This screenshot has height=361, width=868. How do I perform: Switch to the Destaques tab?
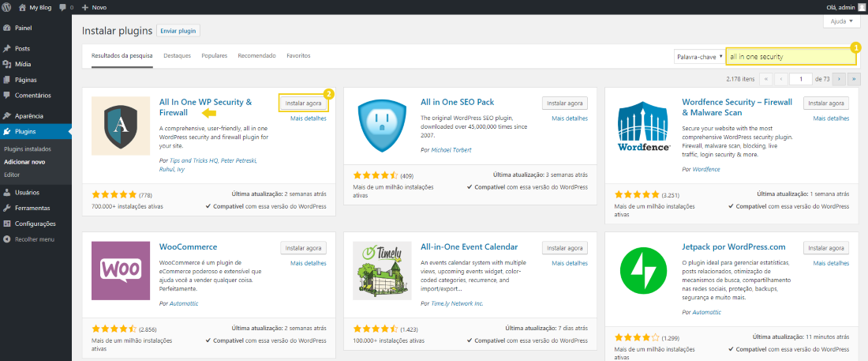(177, 56)
